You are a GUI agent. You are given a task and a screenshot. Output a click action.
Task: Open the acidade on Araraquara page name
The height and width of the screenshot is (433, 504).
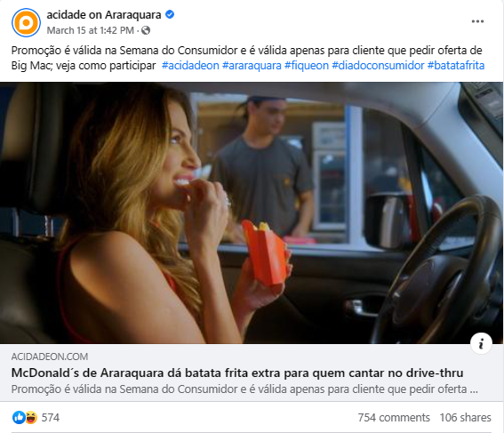(104, 15)
